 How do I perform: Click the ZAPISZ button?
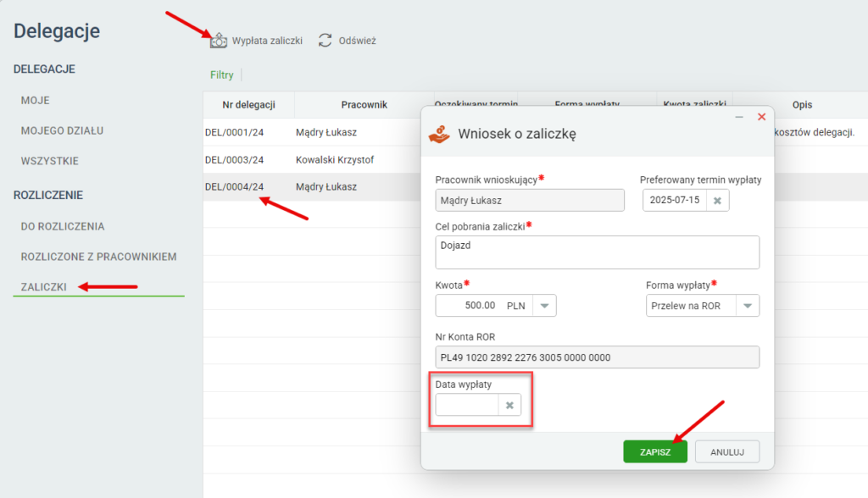pyautogui.click(x=655, y=451)
